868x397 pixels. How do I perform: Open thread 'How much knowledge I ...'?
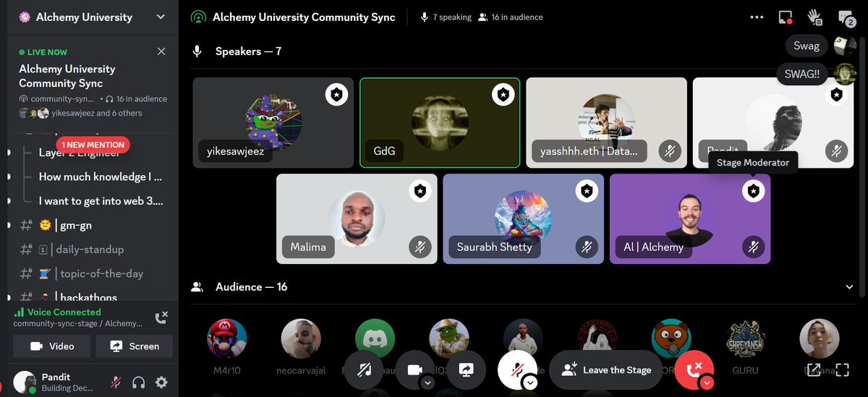click(101, 176)
